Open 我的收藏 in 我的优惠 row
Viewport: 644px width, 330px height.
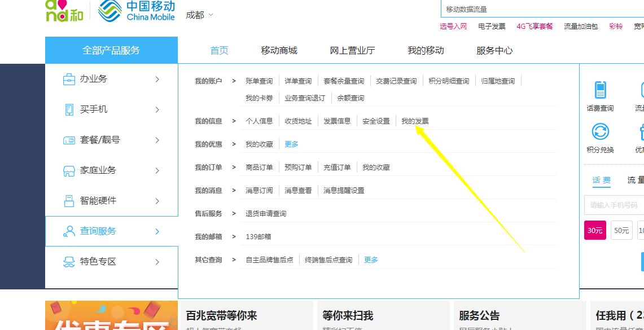259,144
